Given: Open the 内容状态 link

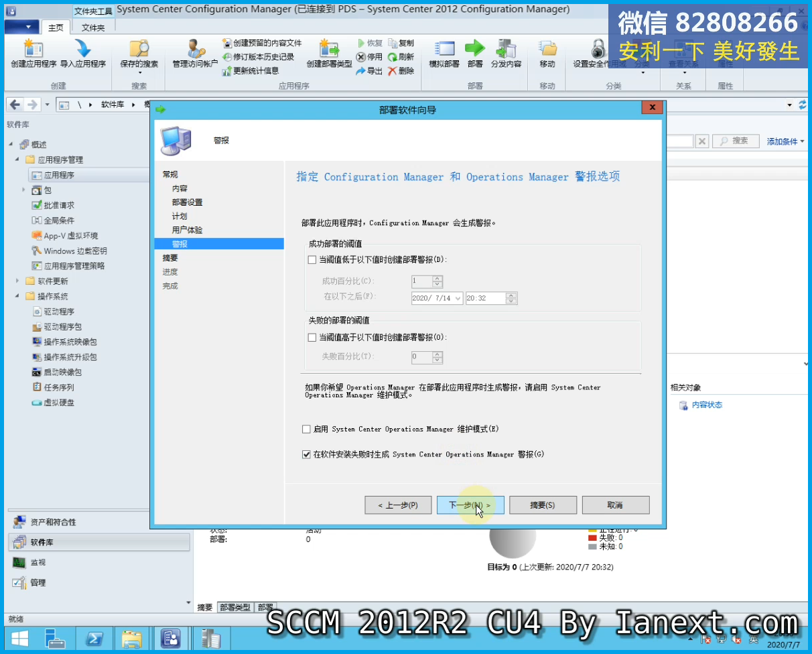Looking at the screenshot, I should 707,405.
